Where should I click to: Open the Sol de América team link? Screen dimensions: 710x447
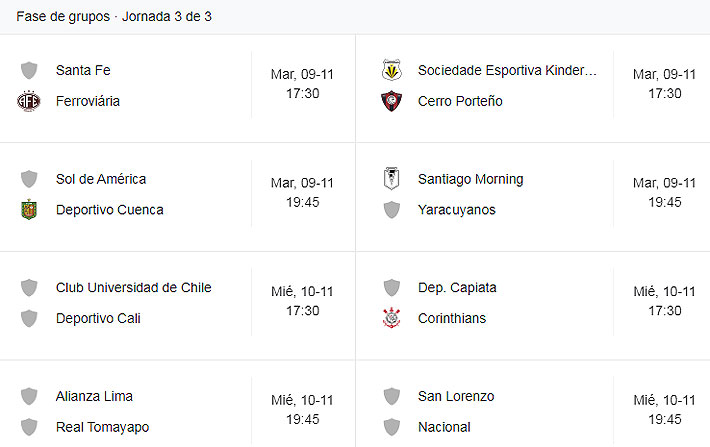pyautogui.click(x=101, y=179)
